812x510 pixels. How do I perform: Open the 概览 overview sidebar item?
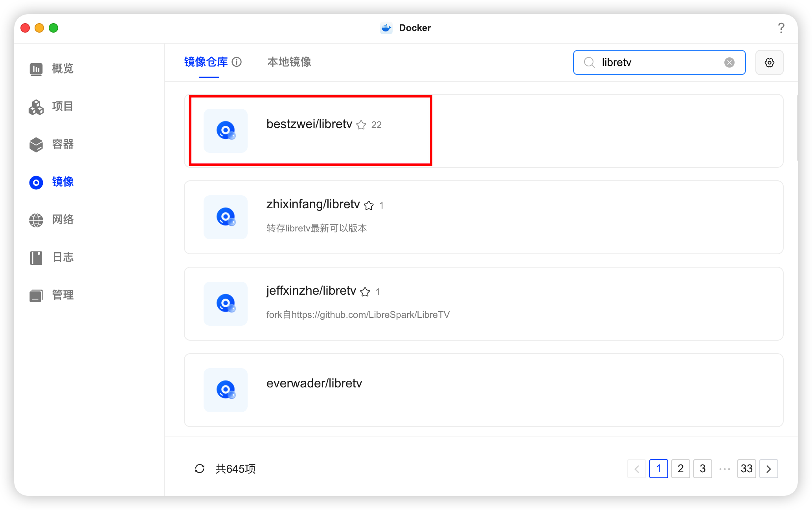(x=51, y=69)
